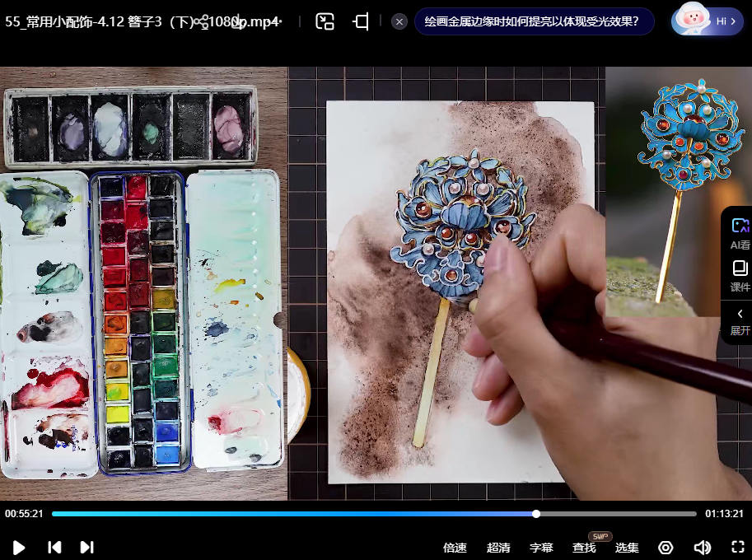Click the 查找 search button
Image resolution: width=752 pixels, height=560 pixels.
coord(584,548)
